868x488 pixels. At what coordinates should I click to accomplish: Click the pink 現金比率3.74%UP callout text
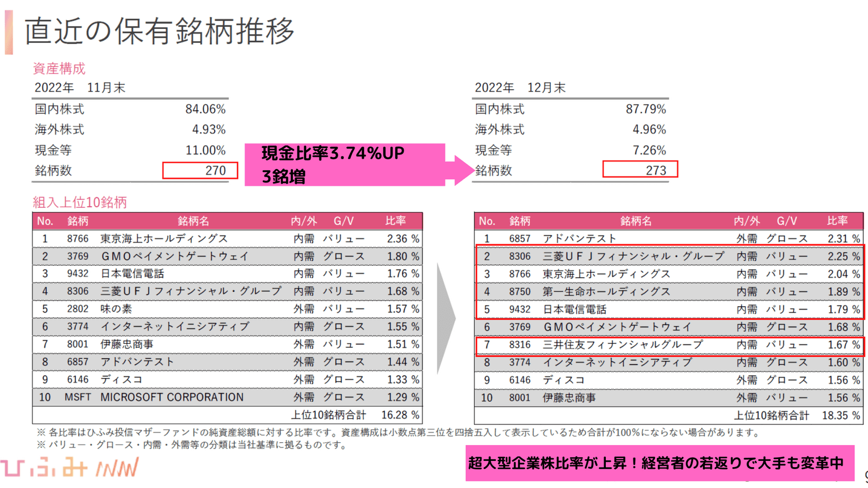click(x=333, y=153)
